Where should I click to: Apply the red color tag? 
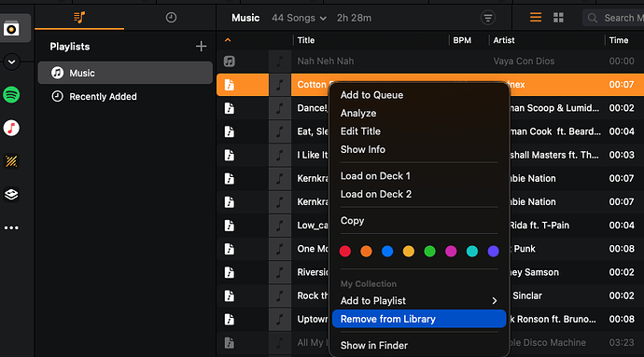(x=345, y=251)
